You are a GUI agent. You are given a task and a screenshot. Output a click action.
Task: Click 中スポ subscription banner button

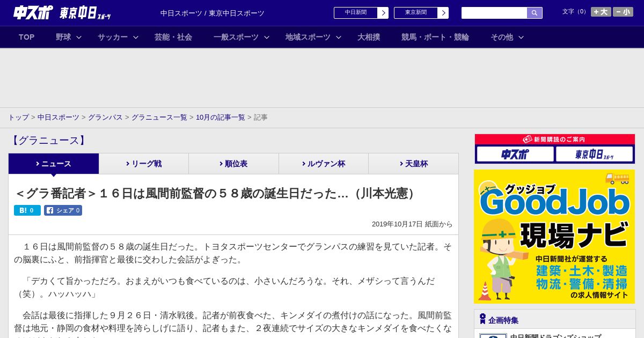pos(515,154)
